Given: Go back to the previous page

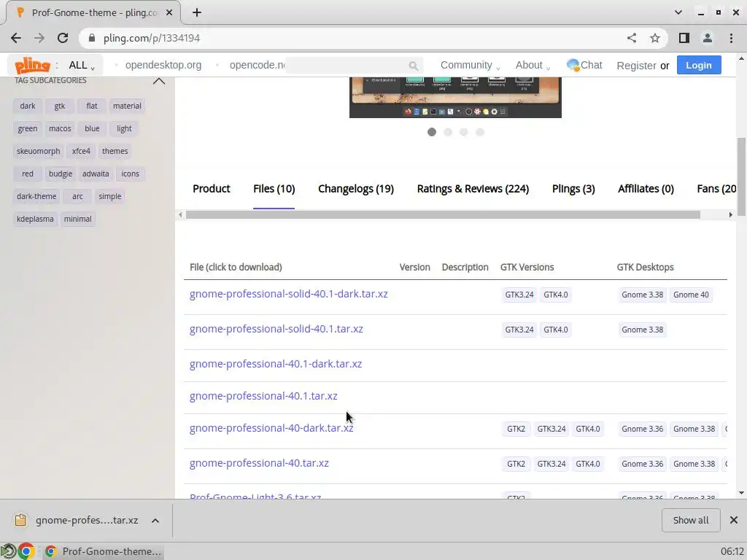Looking at the screenshot, I should click(16, 38).
